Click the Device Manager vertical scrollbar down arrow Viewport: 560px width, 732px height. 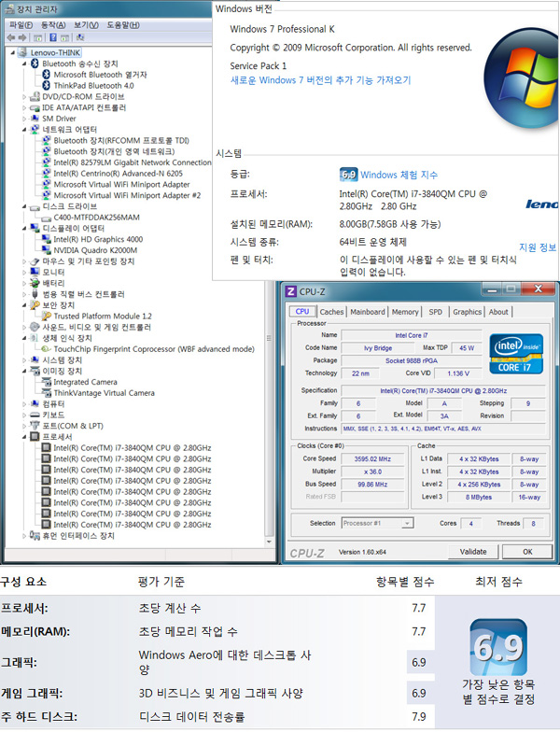(269, 542)
